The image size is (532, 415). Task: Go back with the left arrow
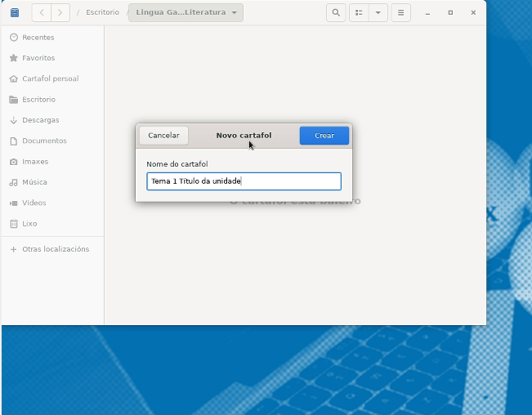pyautogui.click(x=42, y=13)
